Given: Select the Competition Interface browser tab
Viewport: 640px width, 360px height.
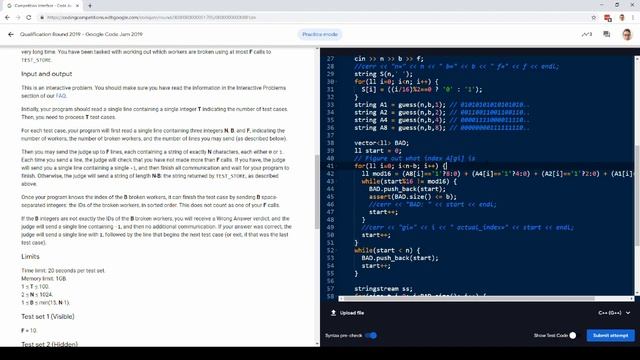Looking at the screenshot, I should pos(42,6).
